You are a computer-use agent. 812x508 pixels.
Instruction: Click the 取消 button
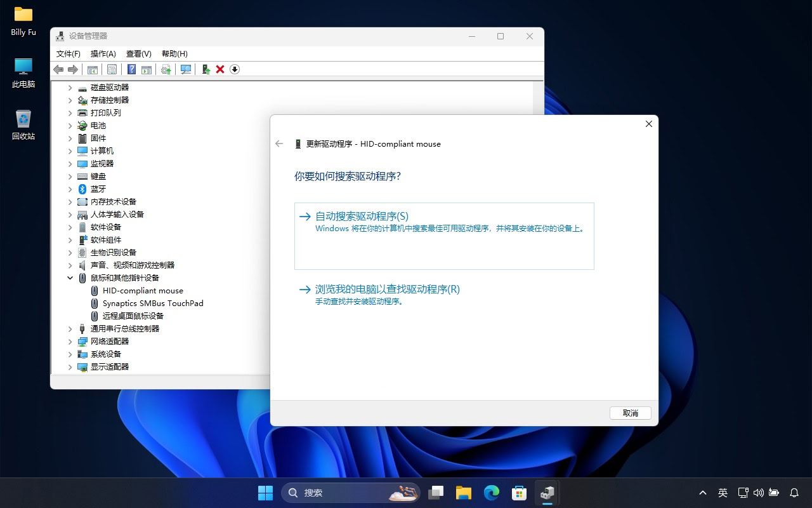pos(631,413)
